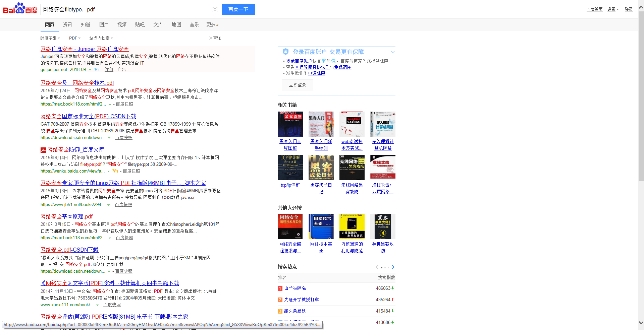Expand arrow next to go.juniper.net URL
Image resolution: width=644 pixels, height=330 pixels.
click(90, 70)
